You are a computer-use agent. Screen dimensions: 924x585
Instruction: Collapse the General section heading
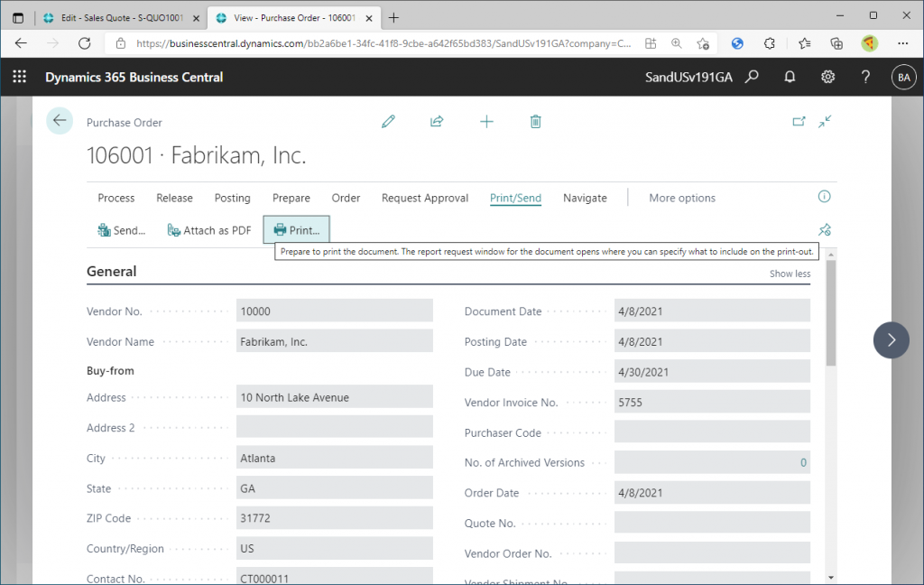111,271
